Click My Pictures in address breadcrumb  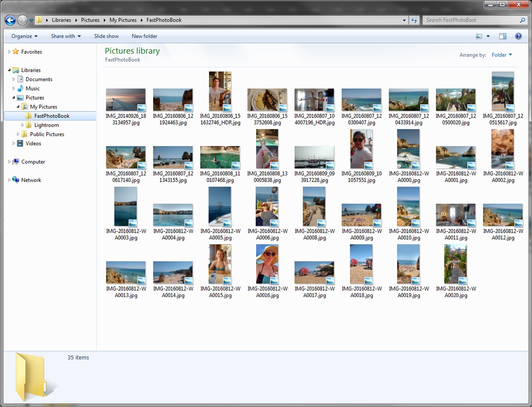(123, 20)
